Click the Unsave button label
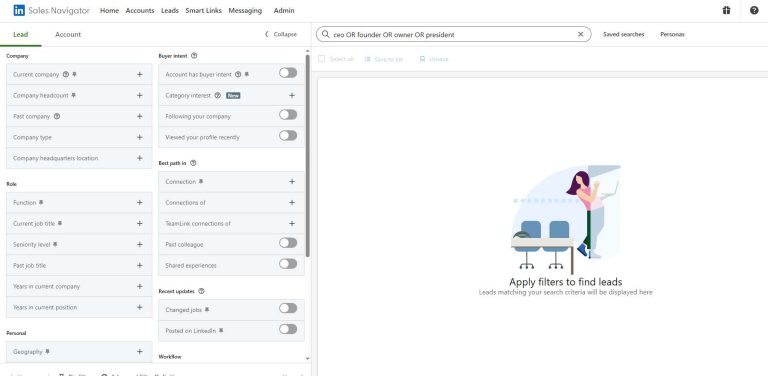Image resolution: width=768 pixels, height=376 pixels. (439, 59)
